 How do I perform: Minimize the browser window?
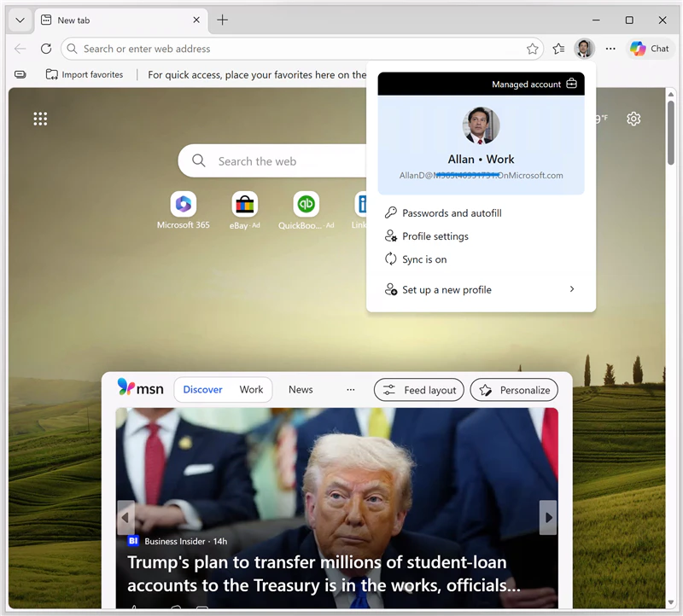(596, 20)
